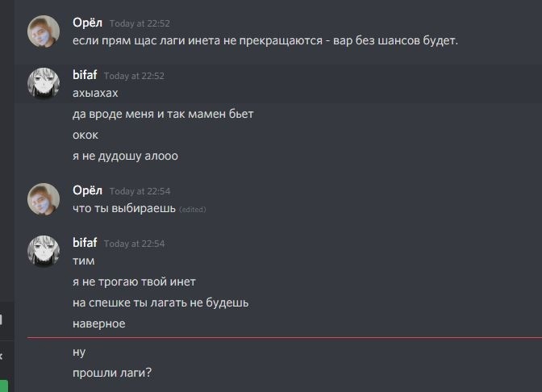This screenshot has height=392, width=542.
Task: Click the message 'наверное' above the red divider
Action: tap(98, 323)
